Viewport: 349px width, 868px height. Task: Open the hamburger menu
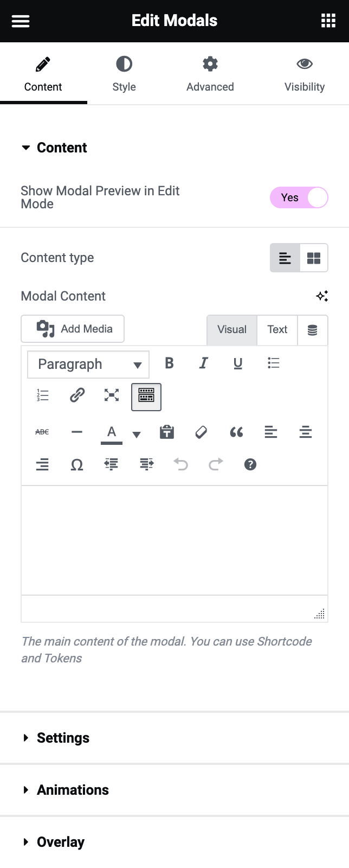point(21,21)
